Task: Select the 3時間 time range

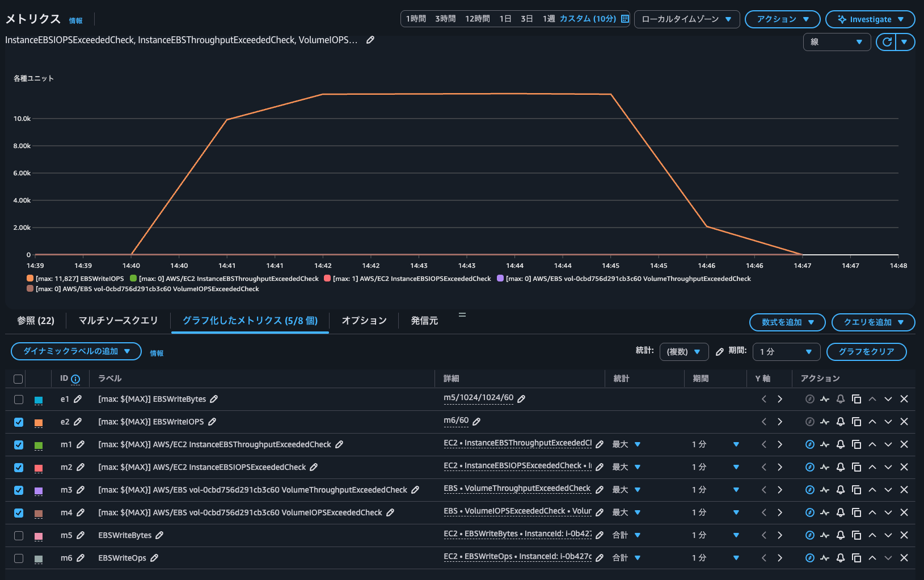Action: [x=445, y=19]
